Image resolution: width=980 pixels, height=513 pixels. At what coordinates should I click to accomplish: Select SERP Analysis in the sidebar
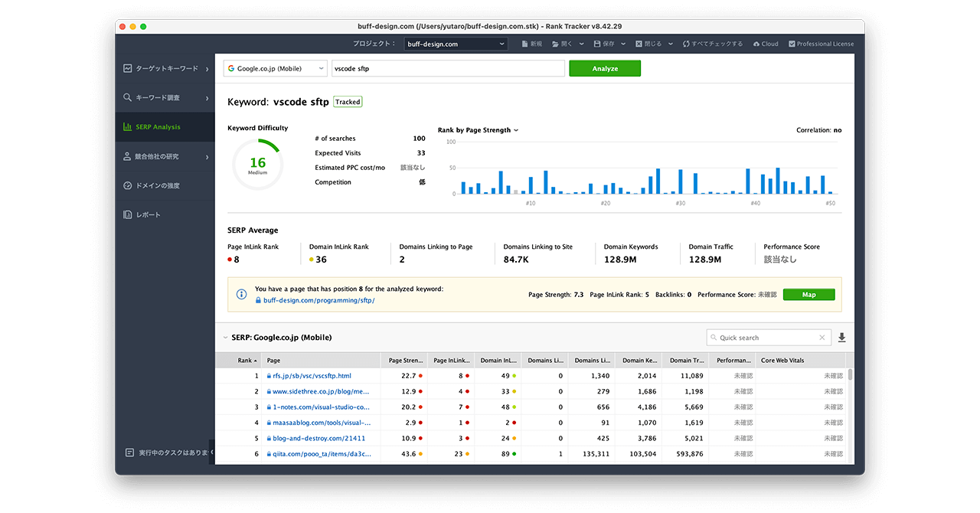158,127
